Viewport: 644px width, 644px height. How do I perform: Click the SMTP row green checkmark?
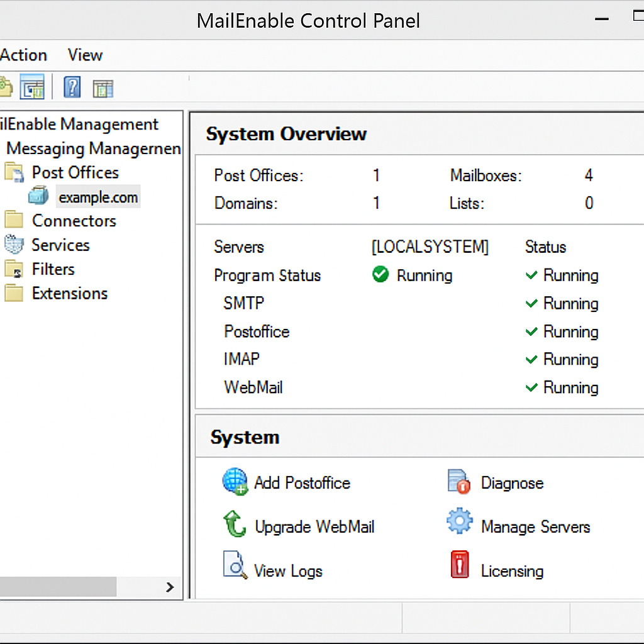coord(531,304)
